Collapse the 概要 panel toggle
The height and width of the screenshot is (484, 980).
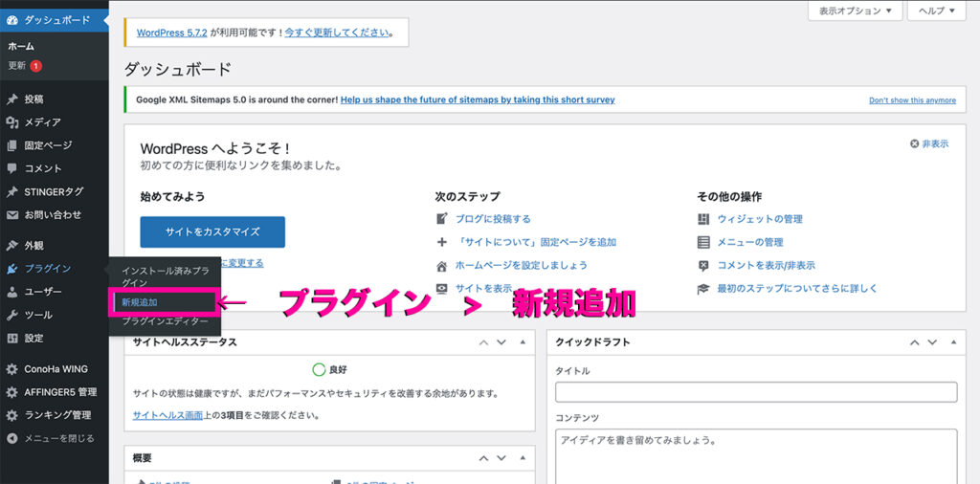523,458
